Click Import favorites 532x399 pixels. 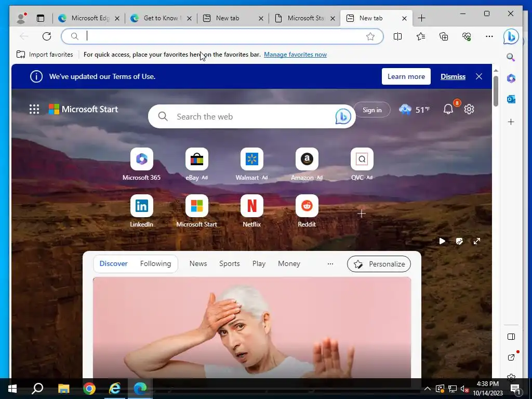pyautogui.click(x=45, y=55)
